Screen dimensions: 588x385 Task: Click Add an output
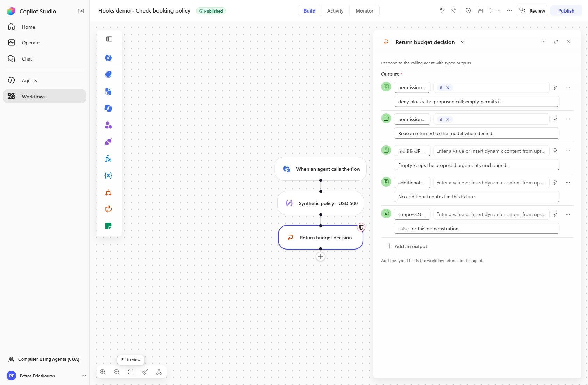pos(407,246)
